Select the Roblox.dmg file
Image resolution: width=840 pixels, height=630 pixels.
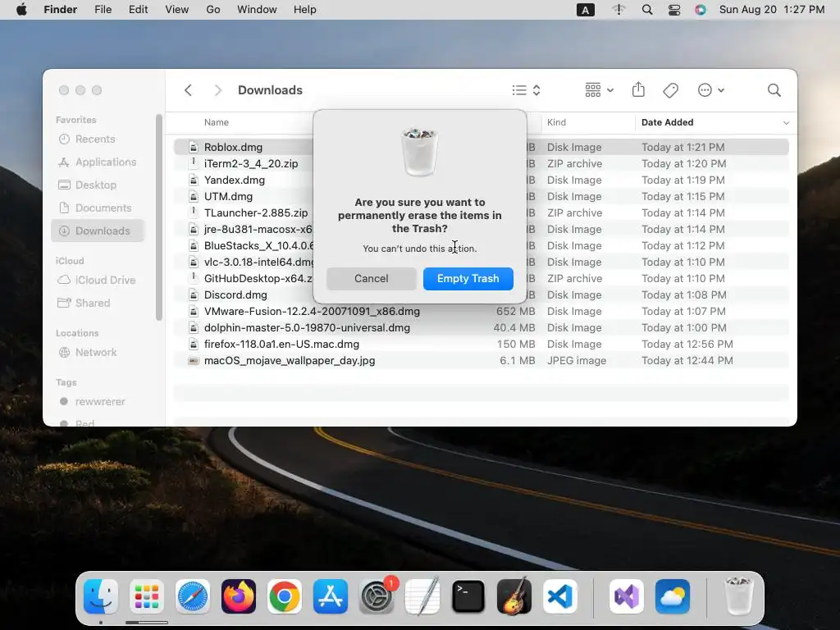(x=481, y=147)
